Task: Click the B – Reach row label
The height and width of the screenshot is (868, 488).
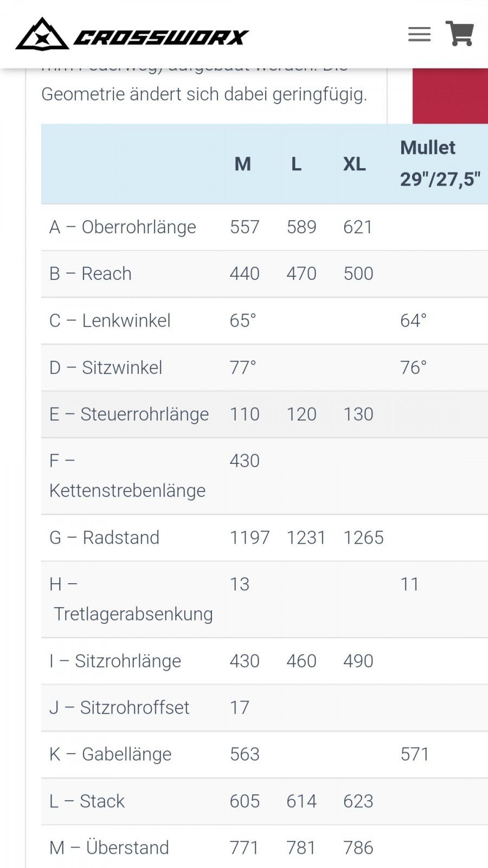Action: tap(91, 274)
